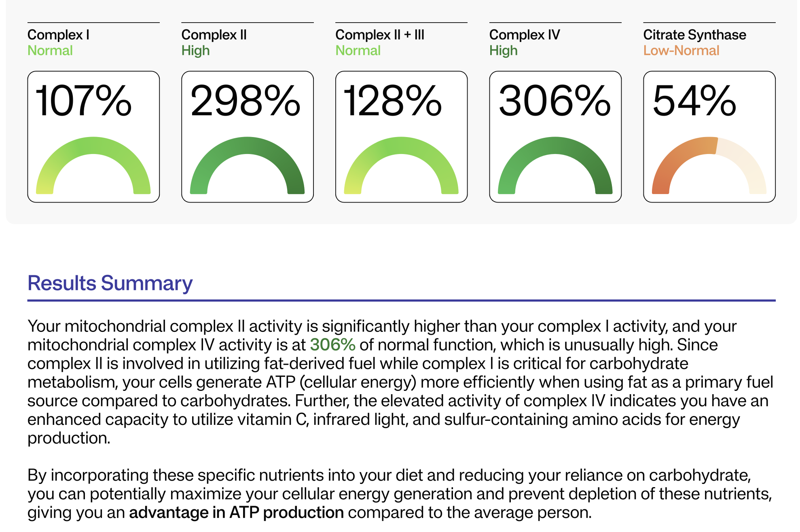Click the Complex I gauge arc
This screenshot has height=532, width=800.
click(x=93, y=165)
